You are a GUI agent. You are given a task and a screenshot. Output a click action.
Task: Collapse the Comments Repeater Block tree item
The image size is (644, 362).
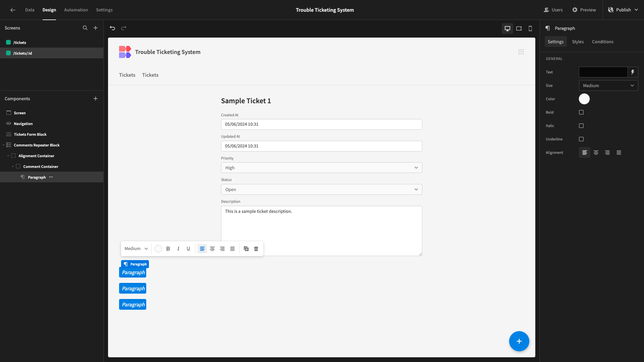click(3, 145)
